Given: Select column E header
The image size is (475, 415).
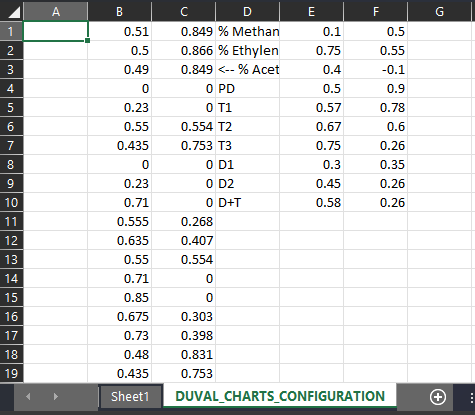Looking at the screenshot, I should point(312,11).
